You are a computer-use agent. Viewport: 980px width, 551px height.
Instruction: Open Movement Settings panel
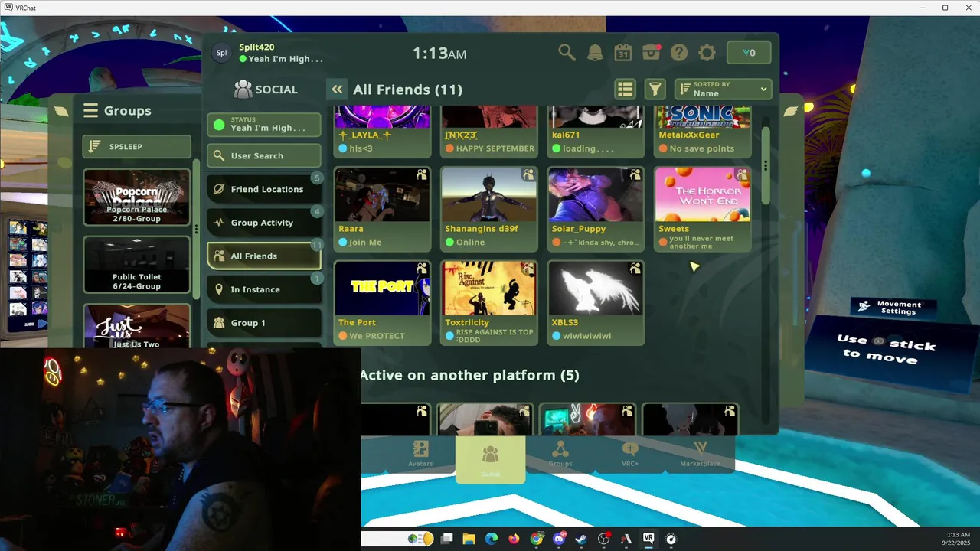coord(893,307)
